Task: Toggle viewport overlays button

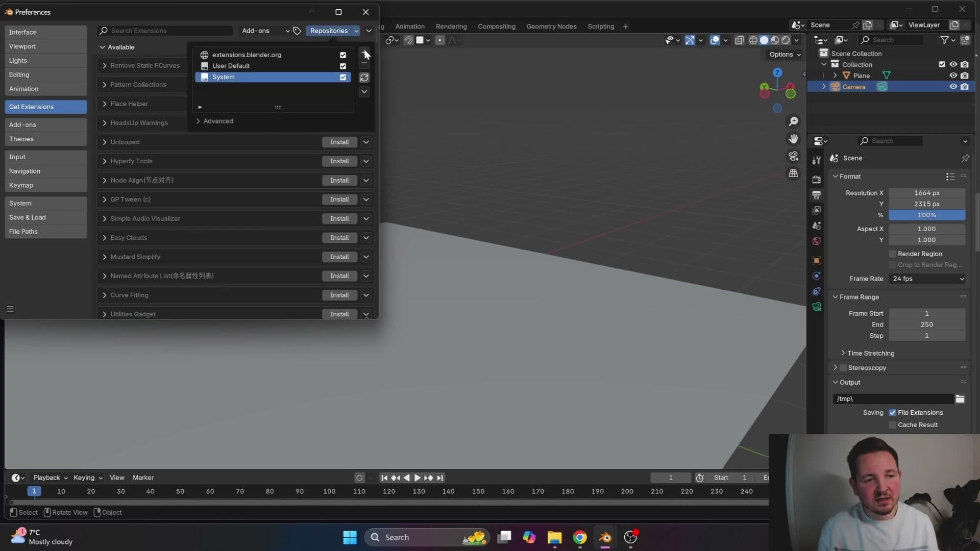Action: coord(715,40)
